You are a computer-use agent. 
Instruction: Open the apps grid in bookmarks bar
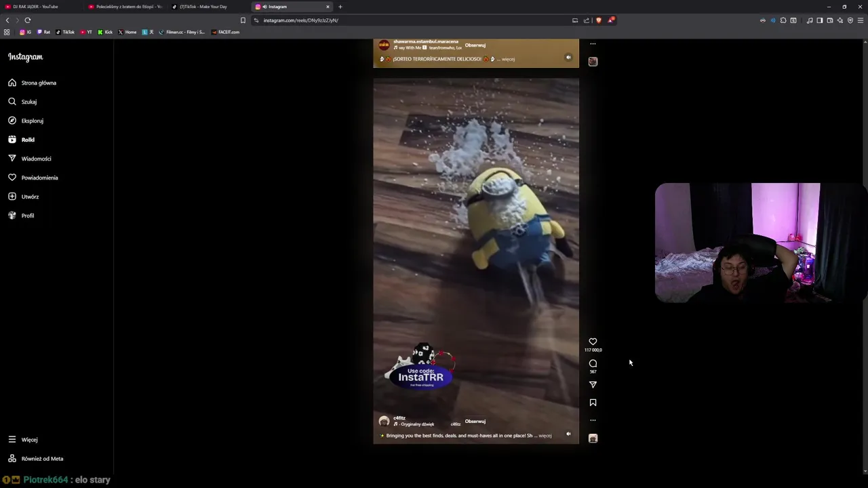click(x=7, y=32)
